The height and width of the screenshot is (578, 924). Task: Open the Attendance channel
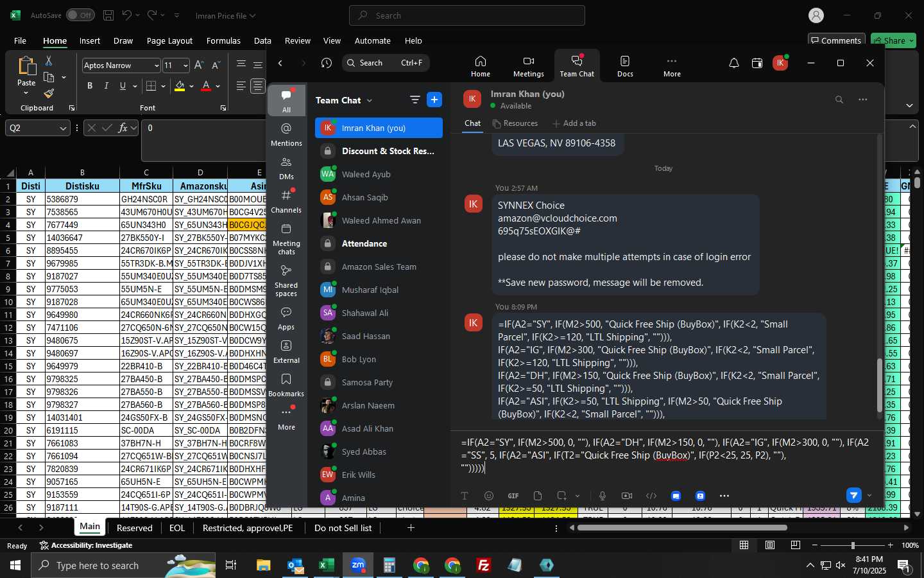(x=379, y=243)
